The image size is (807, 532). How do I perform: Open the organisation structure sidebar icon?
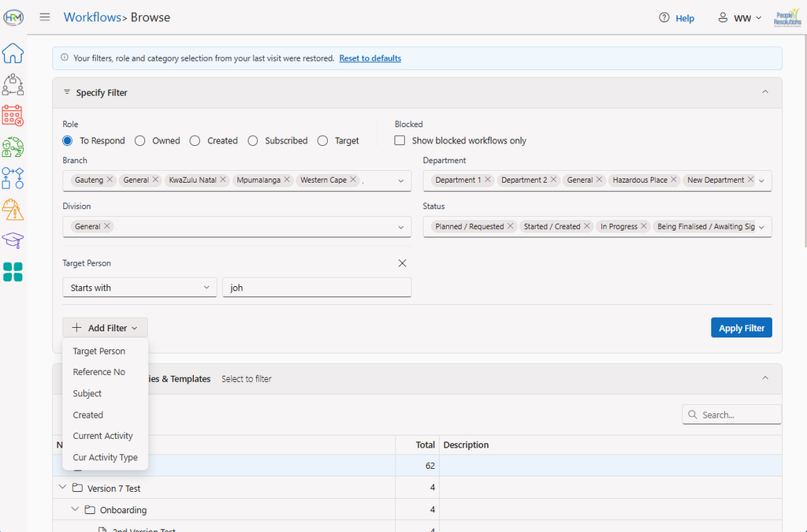[x=13, y=84]
